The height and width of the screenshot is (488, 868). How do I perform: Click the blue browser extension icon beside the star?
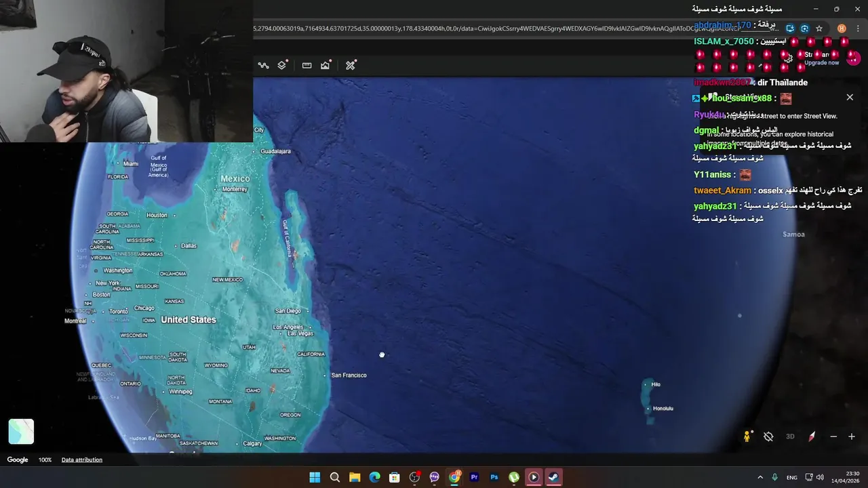[804, 28]
